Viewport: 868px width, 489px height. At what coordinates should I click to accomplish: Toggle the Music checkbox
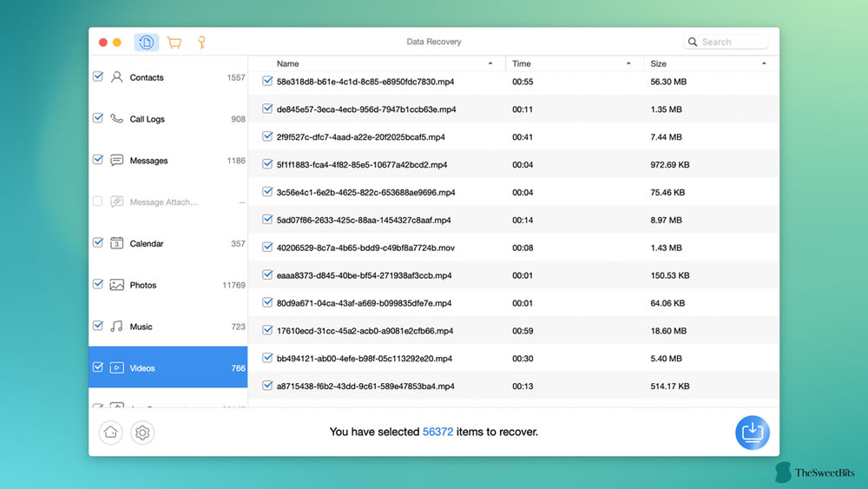[98, 326]
